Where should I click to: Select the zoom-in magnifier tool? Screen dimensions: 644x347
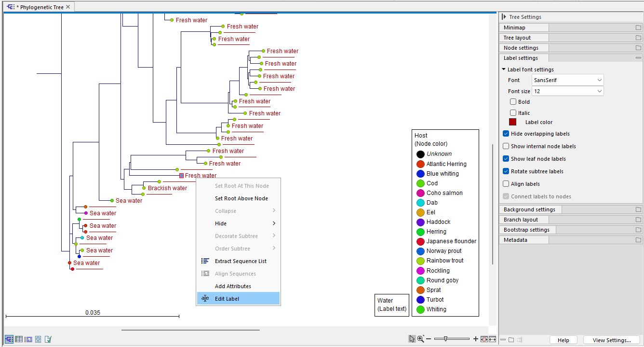(421, 339)
